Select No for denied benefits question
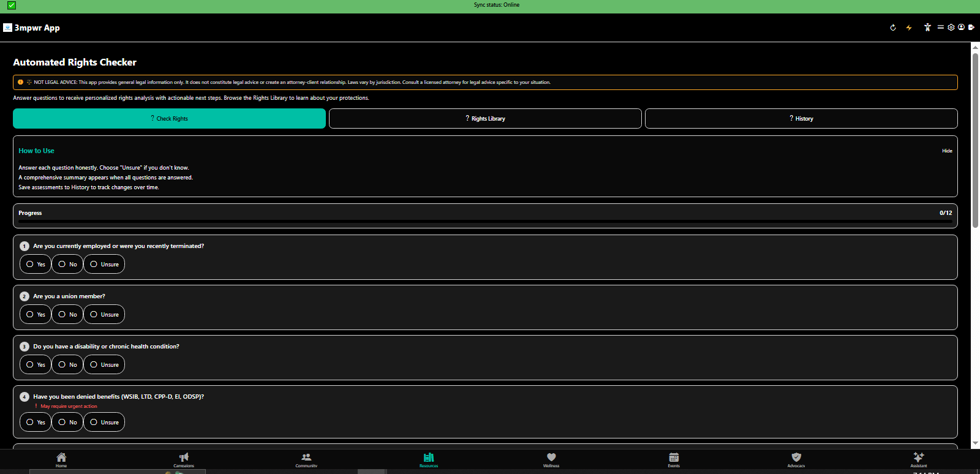The width and height of the screenshot is (980, 474). tap(67, 422)
